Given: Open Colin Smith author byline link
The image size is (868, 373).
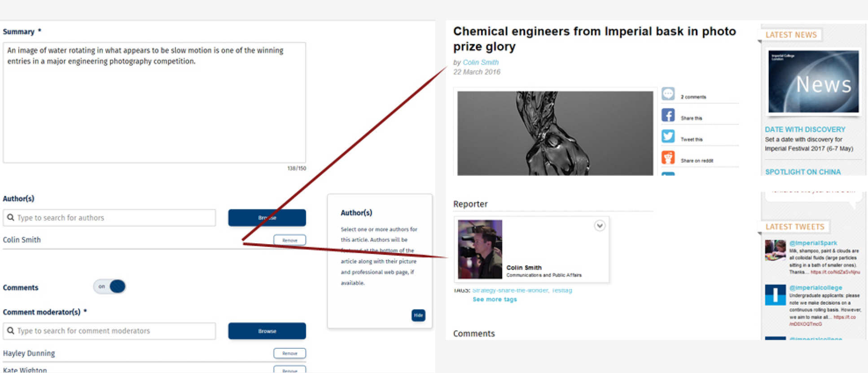Looking at the screenshot, I should [x=480, y=62].
